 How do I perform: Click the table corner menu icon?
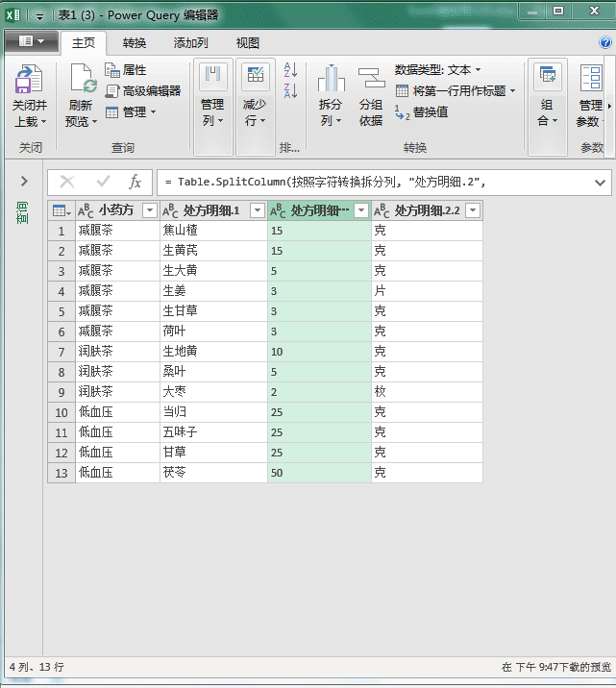62,210
